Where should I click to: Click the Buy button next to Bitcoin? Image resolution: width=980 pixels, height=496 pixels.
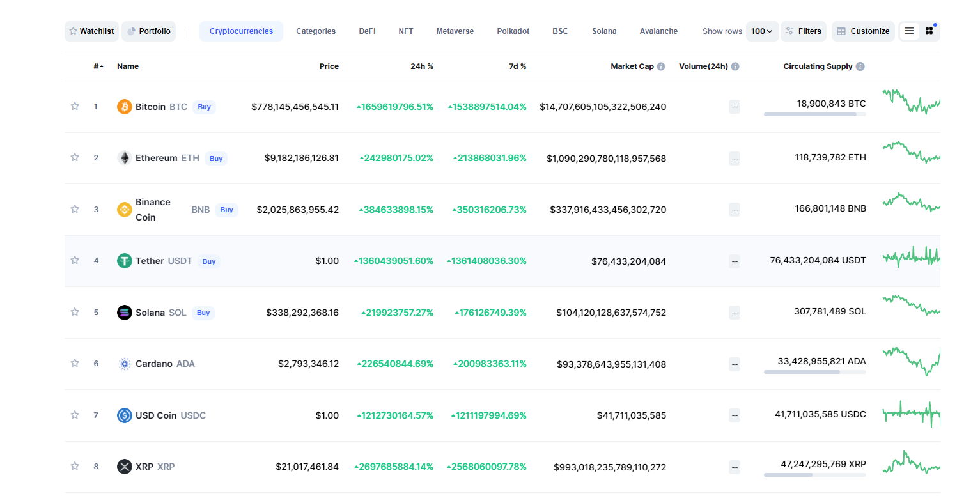[x=204, y=107]
